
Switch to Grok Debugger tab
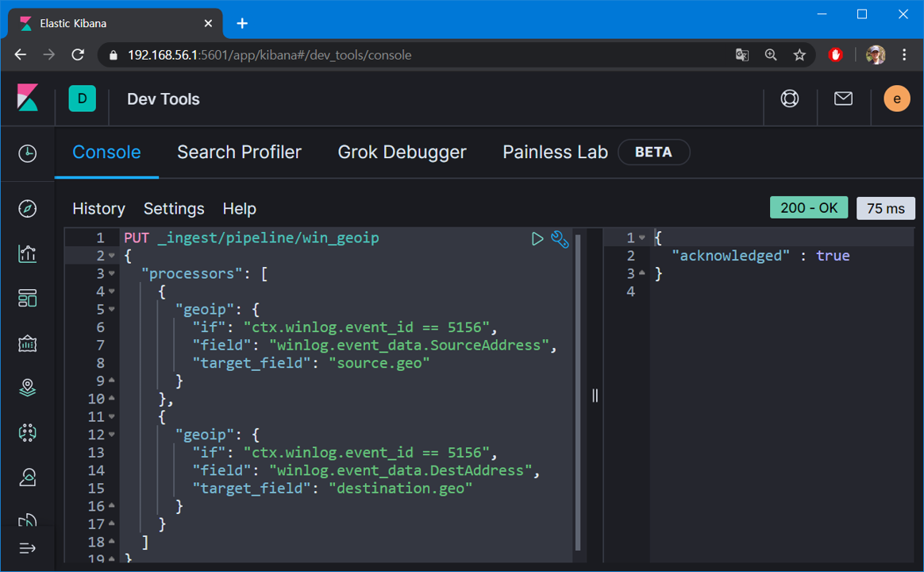(402, 153)
